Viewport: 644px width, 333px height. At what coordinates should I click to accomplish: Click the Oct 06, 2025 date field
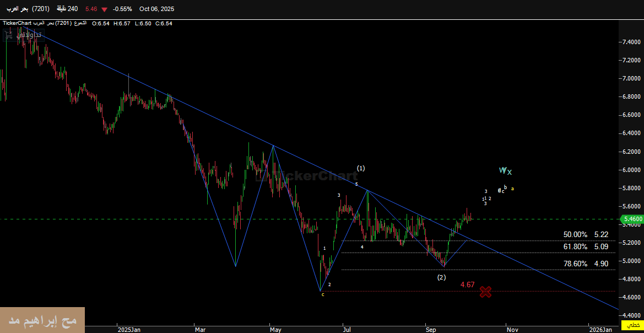pos(156,9)
